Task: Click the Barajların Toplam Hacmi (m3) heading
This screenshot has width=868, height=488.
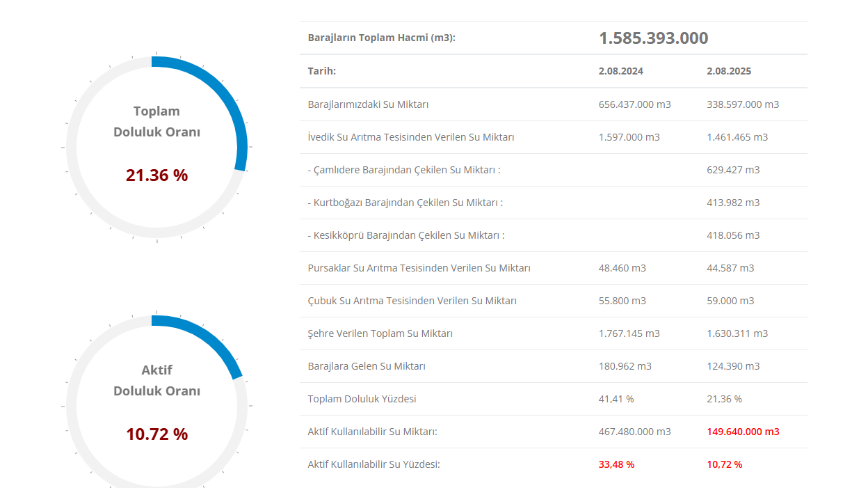Action: 381,38
